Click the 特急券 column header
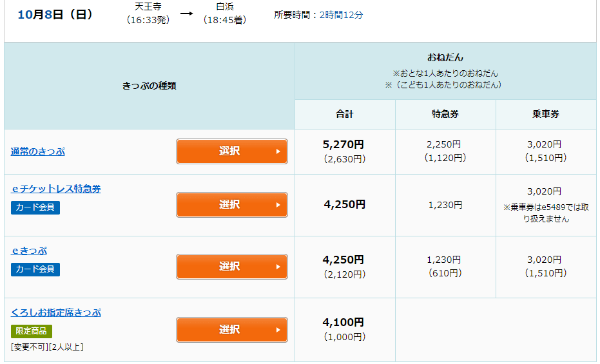Screen dimensions: 600x364 pos(445,115)
